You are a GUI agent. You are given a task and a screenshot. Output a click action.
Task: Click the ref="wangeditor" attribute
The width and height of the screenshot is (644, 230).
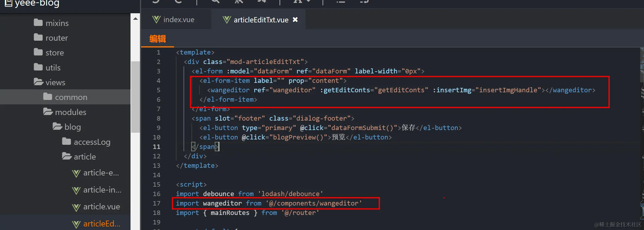point(284,90)
